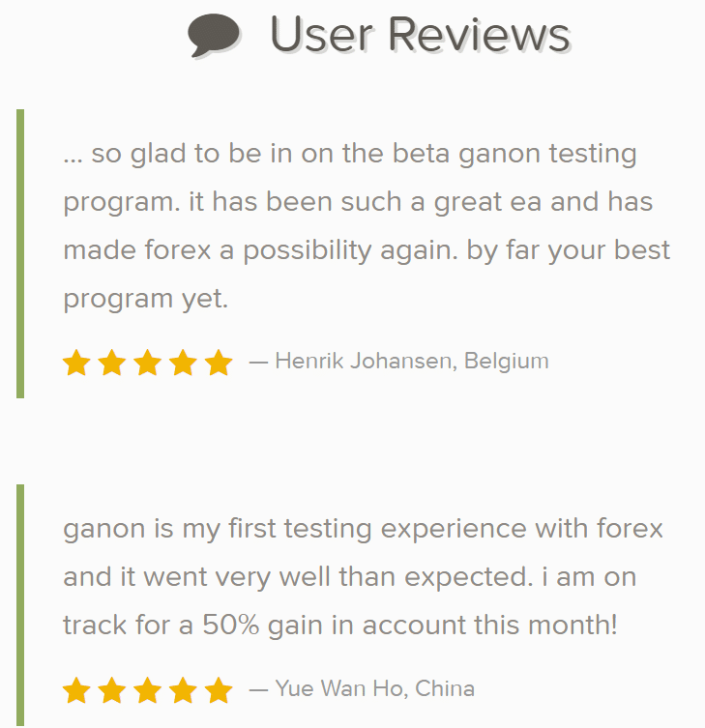Click fifth star of Henrik Johansen's rating
Image resolution: width=705 pixels, height=728 pixels.
tap(219, 363)
